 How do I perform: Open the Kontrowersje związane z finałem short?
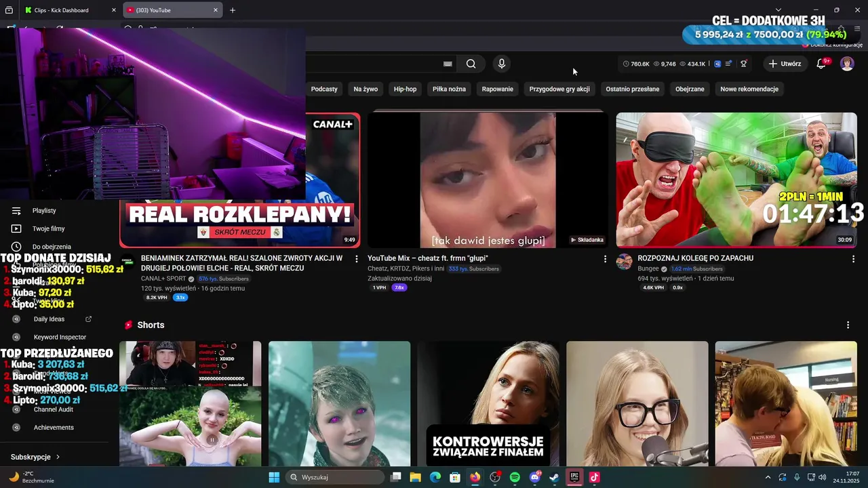click(488, 403)
